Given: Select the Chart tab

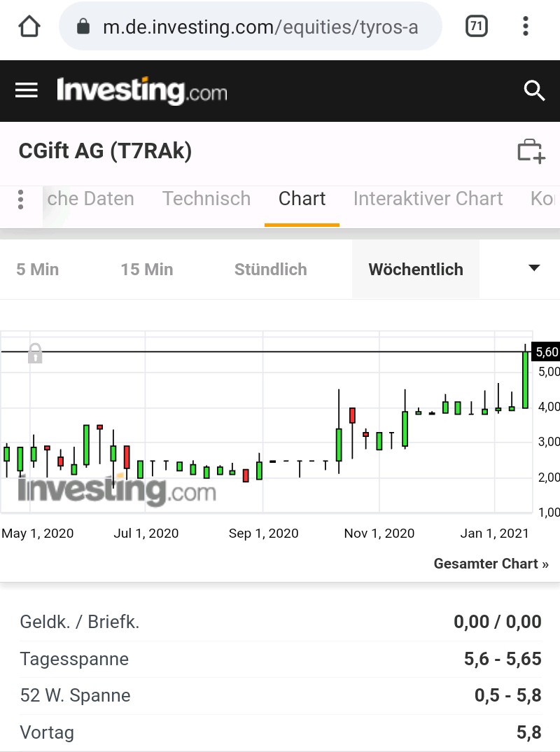Looking at the screenshot, I should point(302,199).
